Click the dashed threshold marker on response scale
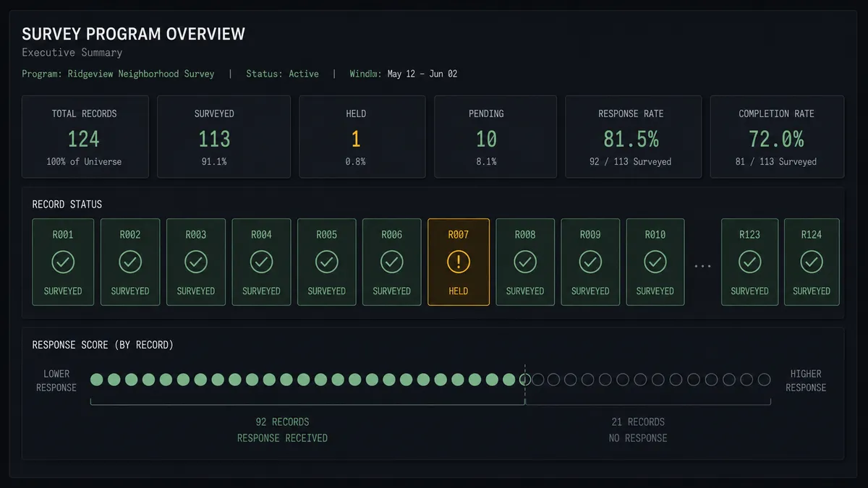 tap(525, 385)
